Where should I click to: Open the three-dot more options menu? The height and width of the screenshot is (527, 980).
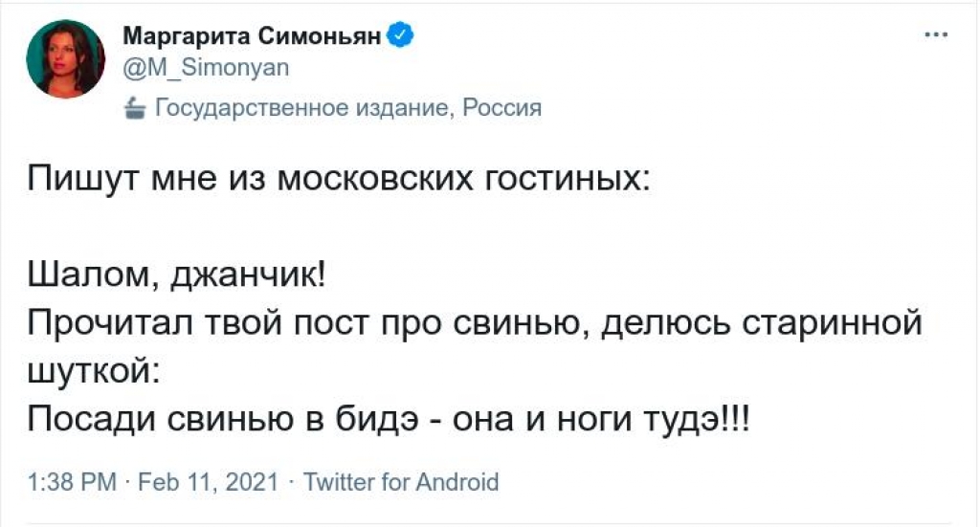(x=936, y=35)
